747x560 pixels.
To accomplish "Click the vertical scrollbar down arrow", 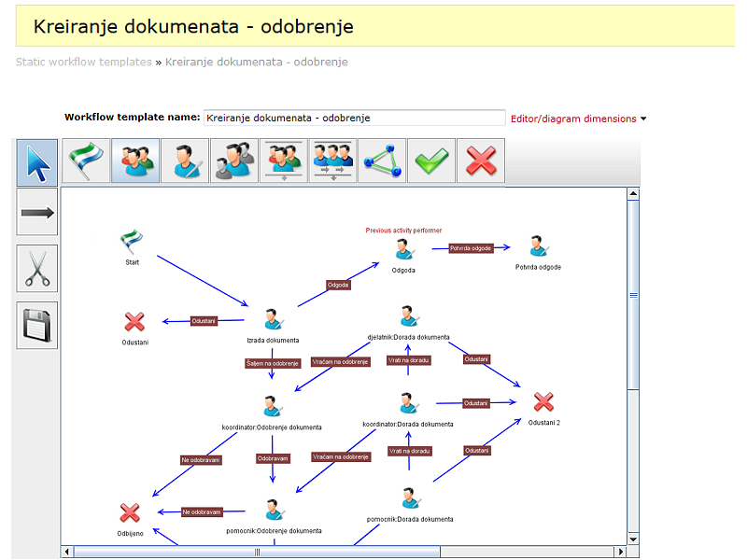I will [633, 539].
